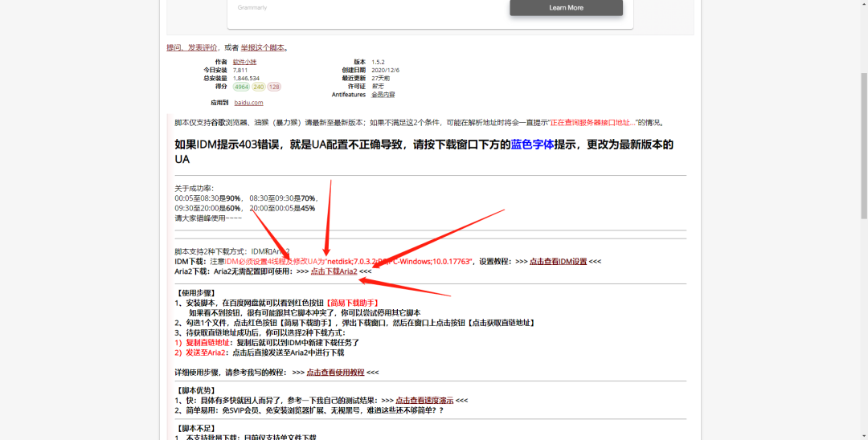Open the baidu.com applies-to link
868x440 pixels.
248,103
